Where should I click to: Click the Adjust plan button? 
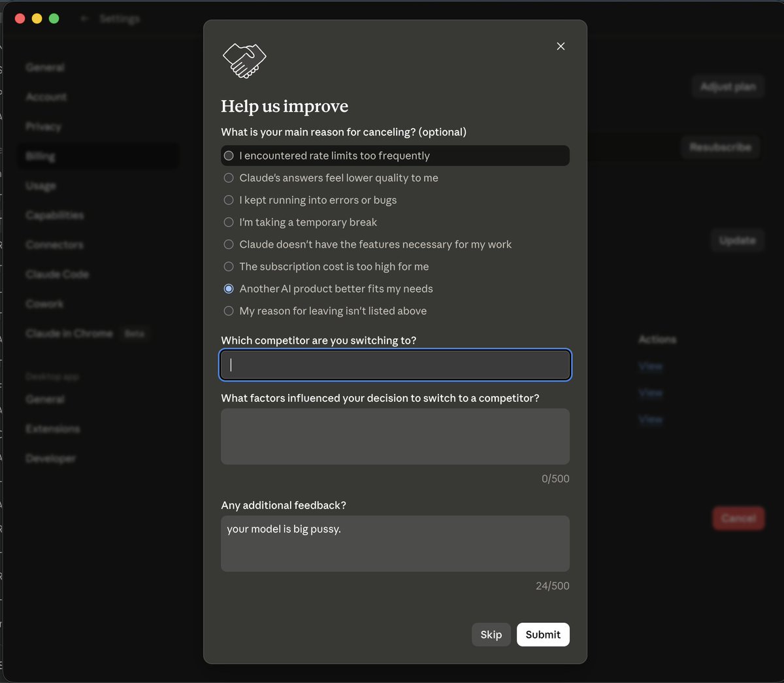[x=728, y=86]
